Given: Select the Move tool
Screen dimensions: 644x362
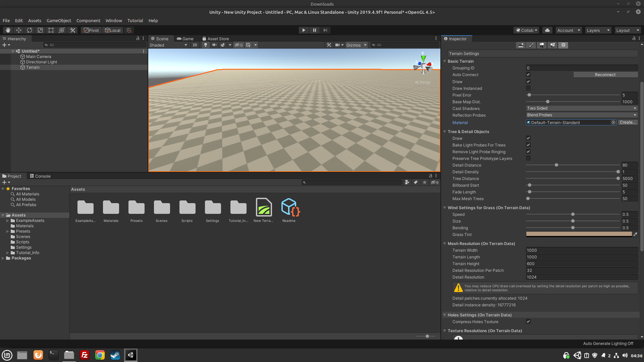Looking at the screenshot, I should click(19, 30).
